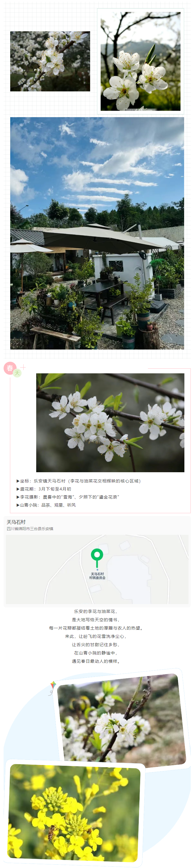Click the 盛花期 3月下旬至4月初 line
The height and width of the screenshot is (868, 196).
coord(44,489)
